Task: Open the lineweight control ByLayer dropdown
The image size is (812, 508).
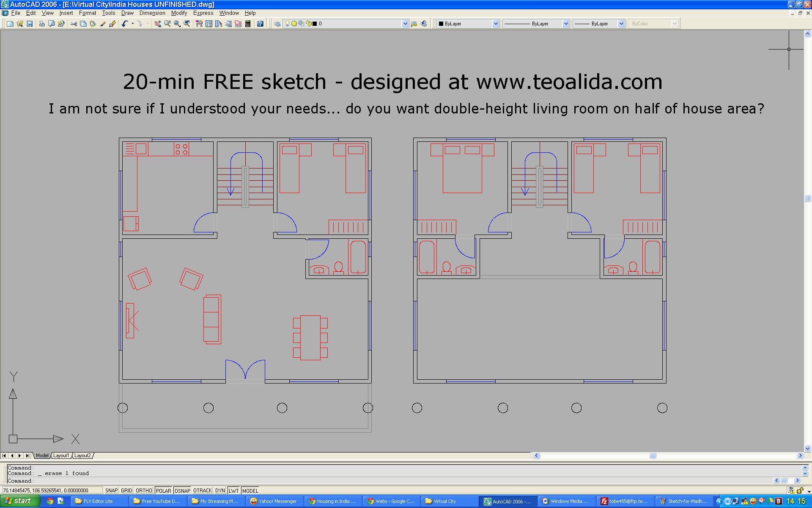Action: click(621, 24)
